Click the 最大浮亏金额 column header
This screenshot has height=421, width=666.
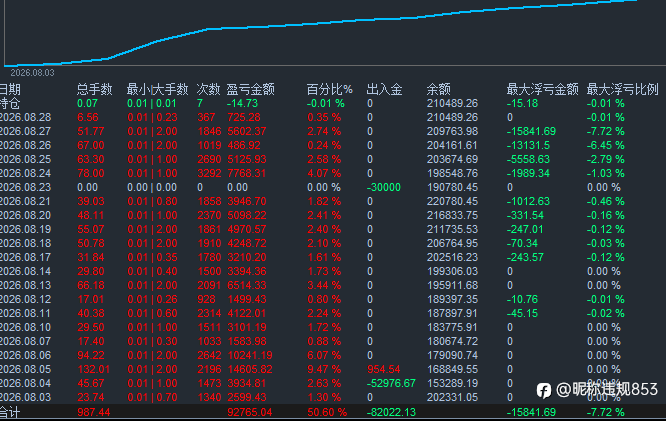(542, 89)
